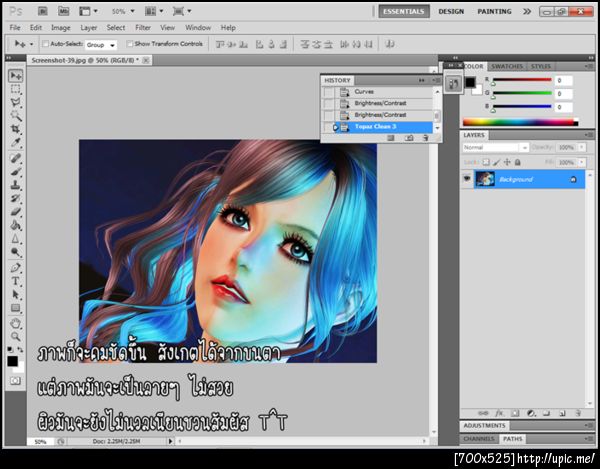The image size is (600, 469).
Task: Select the Horizontal Type tool
Action: tap(16, 281)
